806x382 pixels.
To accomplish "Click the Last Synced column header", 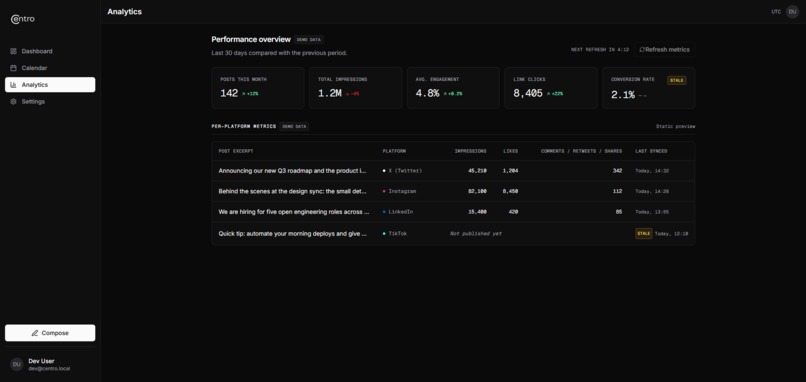I will click(x=651, y=151).
